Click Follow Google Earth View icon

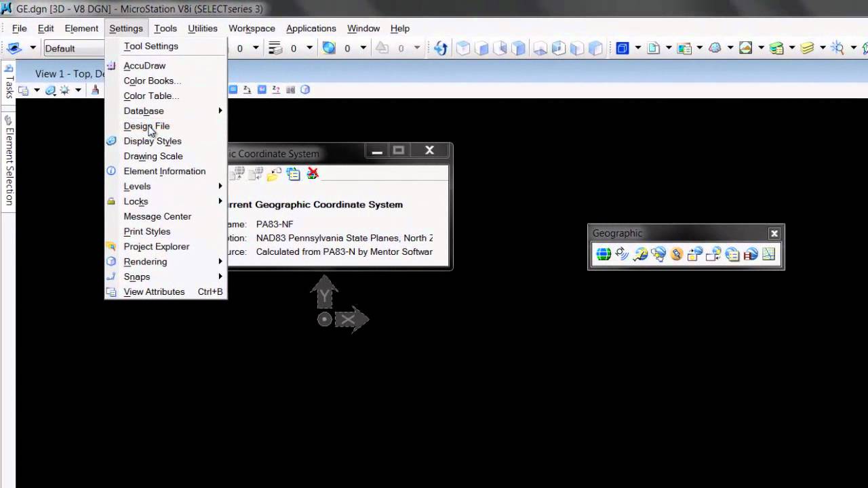click(713, 254)
